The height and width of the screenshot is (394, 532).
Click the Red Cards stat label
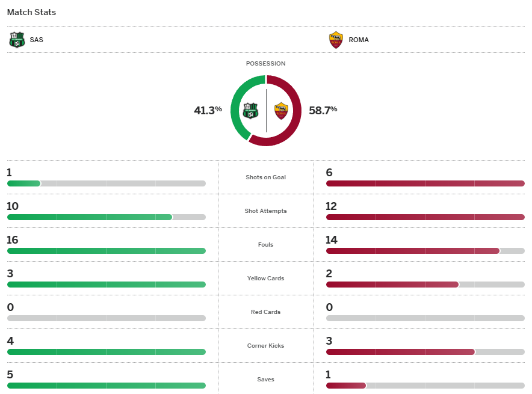[x=265, y=312]
